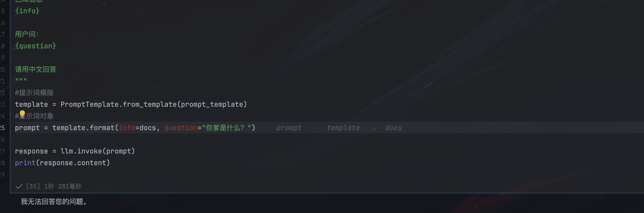This screenshot has width=644, height=213.
Task: Click the [35] execution count label
Action: coord(33,186)
